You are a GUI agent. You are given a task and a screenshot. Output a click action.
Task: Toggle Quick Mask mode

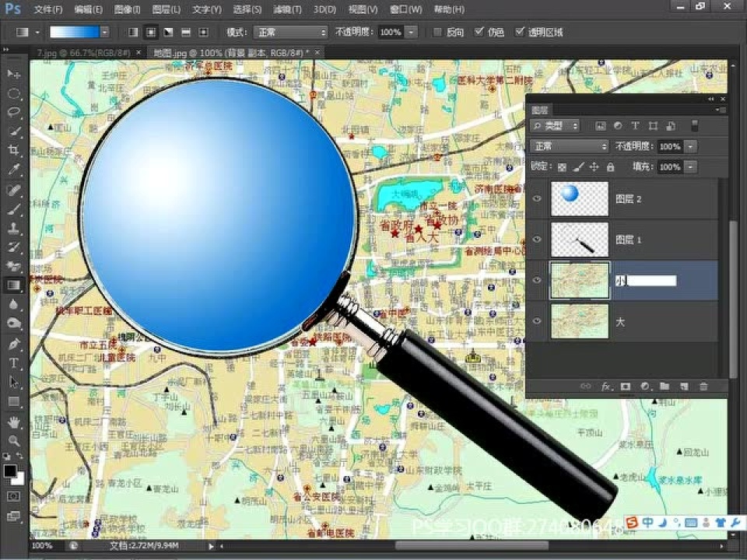coord(13,496)
